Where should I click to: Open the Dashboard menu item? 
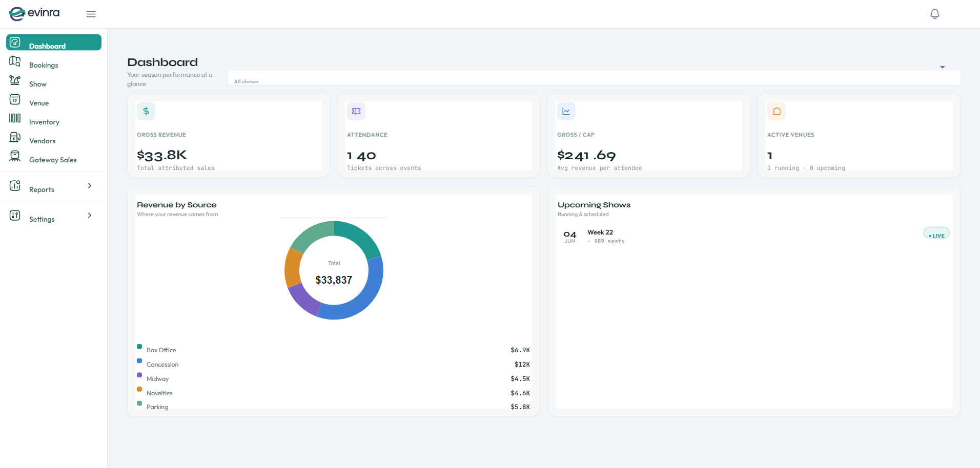pyautogui.click(x=54, y=42)
